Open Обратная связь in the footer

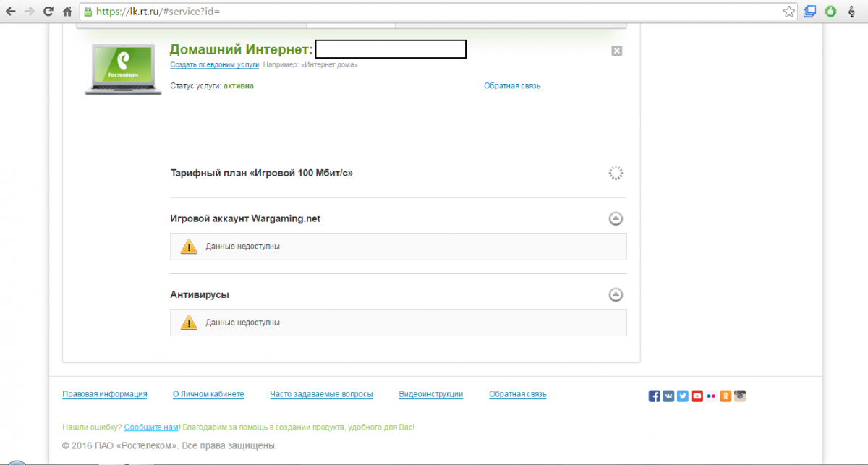pyautogui.click(x=518, y=394)
